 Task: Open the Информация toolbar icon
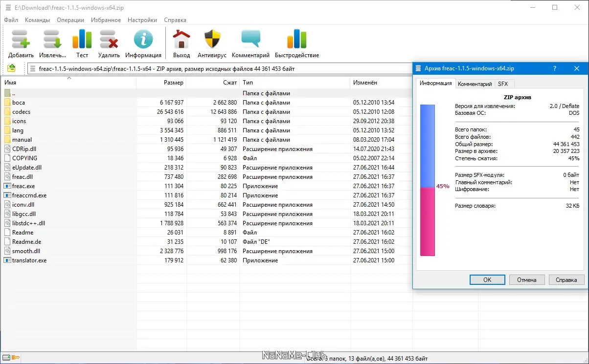coord(143,40)
